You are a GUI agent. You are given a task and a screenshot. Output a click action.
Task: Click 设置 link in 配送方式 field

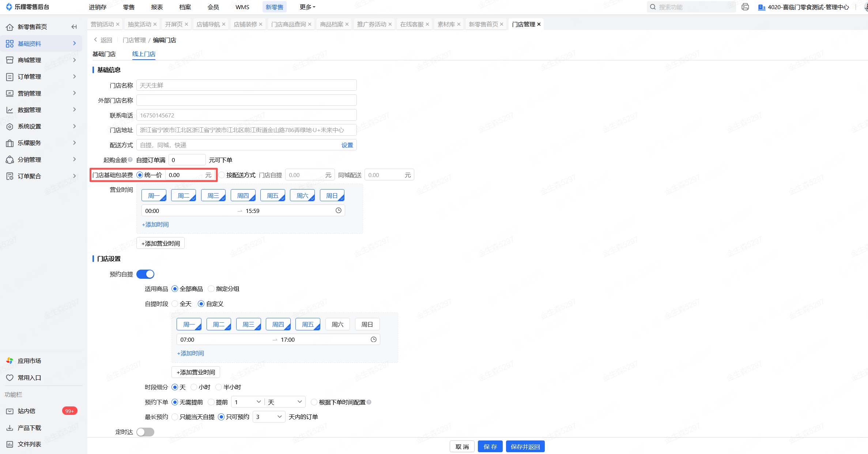(347, 145)
